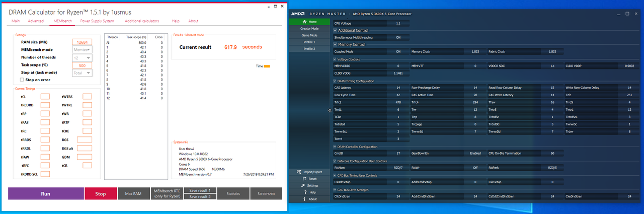Click the red Stop button
Viewport: 644px width, 214px height.
101,193
